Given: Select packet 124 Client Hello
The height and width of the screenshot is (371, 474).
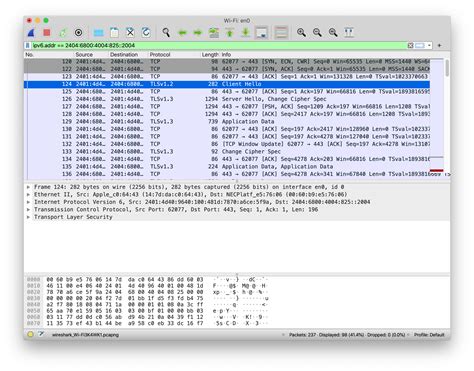Looking at the screenshot, I should pos(227,84).
